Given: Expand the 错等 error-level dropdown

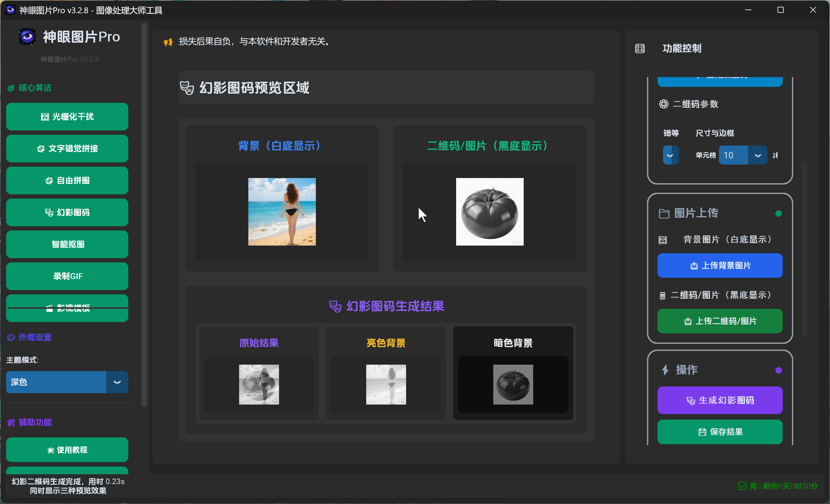Looking at the screenshot, I should pyautogui.click(x=670, y=155).
